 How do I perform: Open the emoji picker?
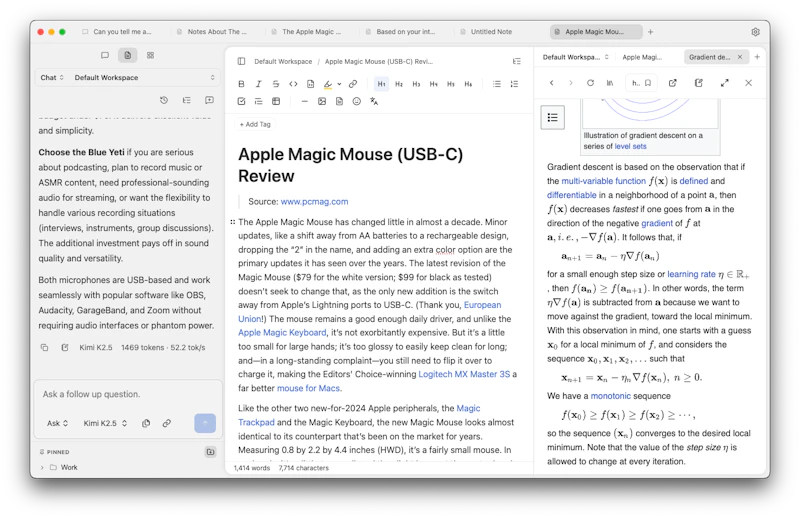point(357,101)
